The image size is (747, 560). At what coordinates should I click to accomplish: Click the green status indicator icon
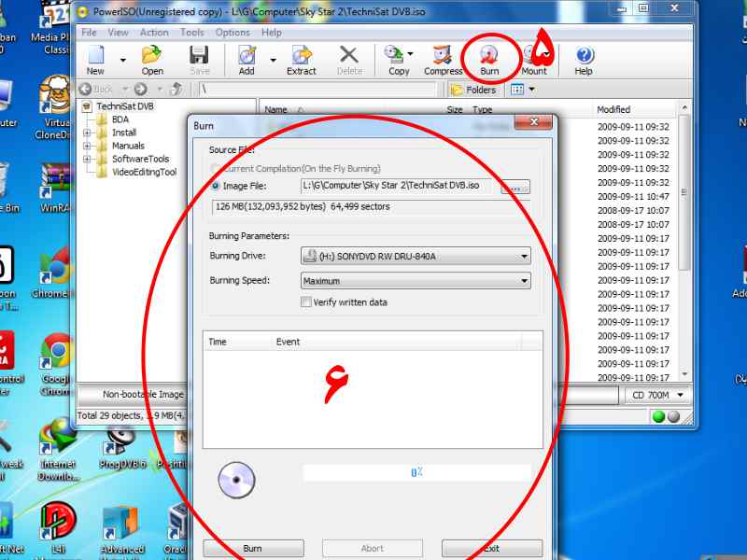tap(659, 416)
